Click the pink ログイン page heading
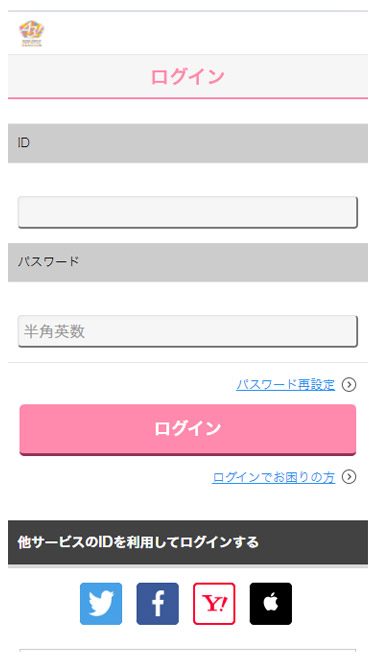Viewport: 375px width, 669px height. [x=188, y=77]
